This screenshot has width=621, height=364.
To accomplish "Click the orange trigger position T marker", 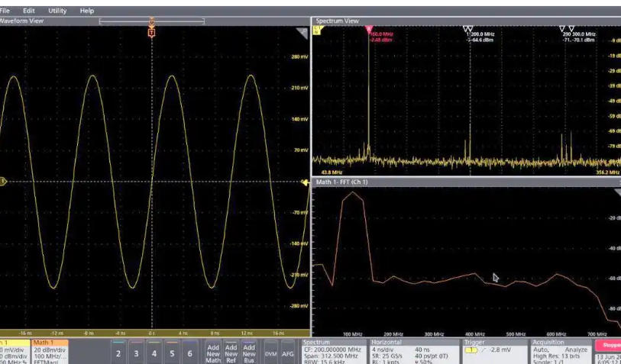I will tap(152, 33).
